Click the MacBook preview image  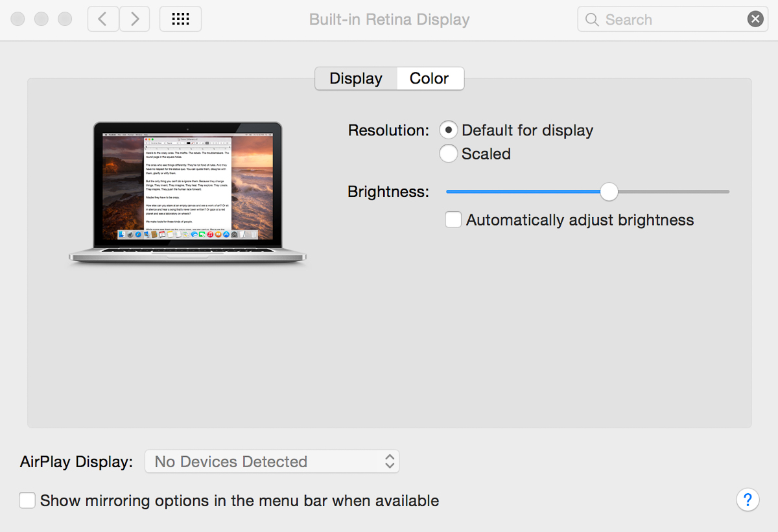click(187, 193)
